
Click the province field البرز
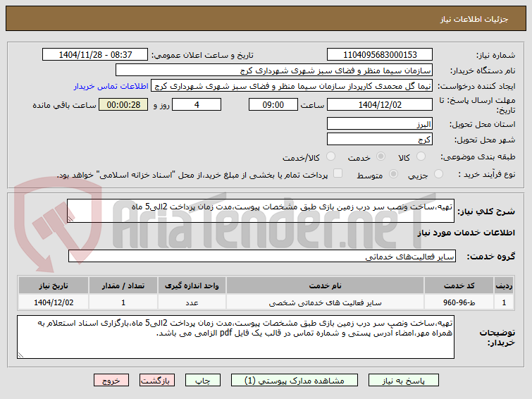(x=380, y=123)
